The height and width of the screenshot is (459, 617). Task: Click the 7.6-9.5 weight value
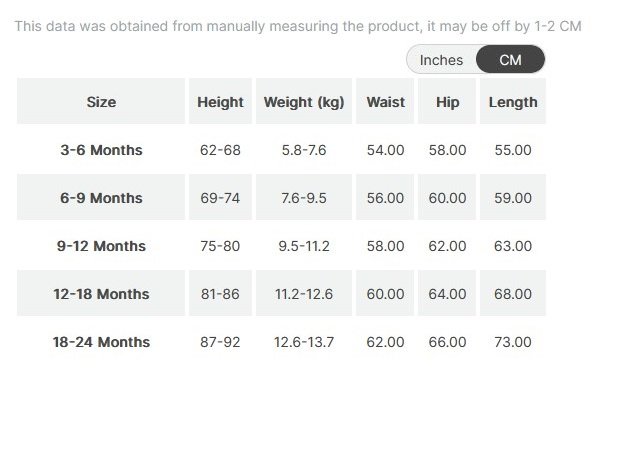pos(304,198)
